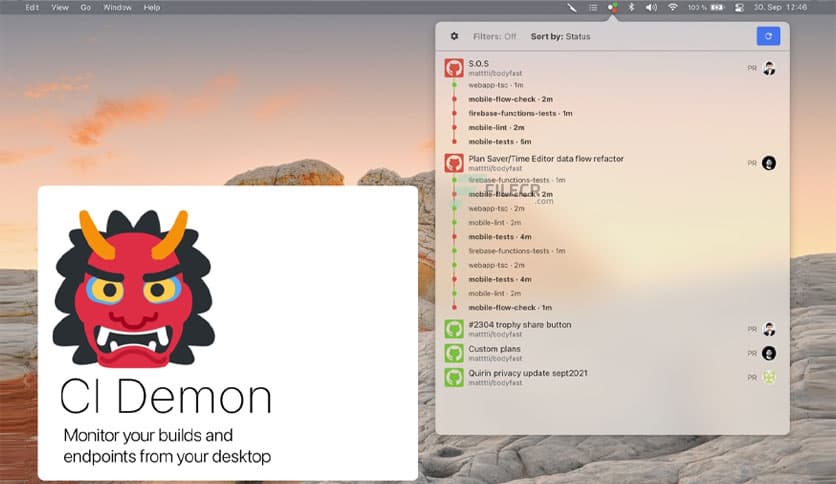836x484 pixels.
Task: Click PR label on S.O.S row
Action: tap(752, 68)
